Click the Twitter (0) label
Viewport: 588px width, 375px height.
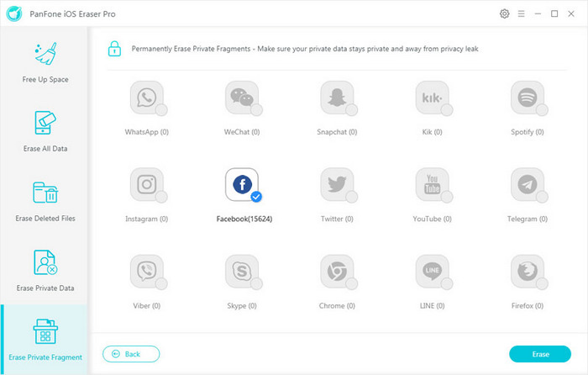[337, 219]
